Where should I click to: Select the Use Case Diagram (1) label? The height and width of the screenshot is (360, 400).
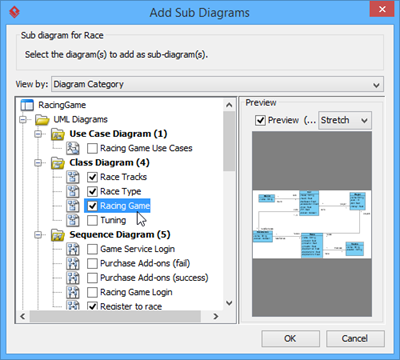click(x=118, y=134)
